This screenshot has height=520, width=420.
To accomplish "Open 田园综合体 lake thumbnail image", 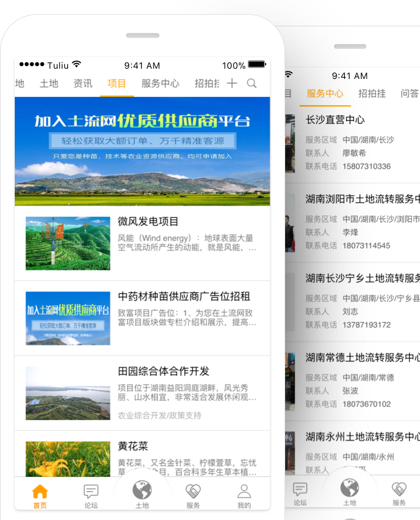I will click(x=68, y=393).
